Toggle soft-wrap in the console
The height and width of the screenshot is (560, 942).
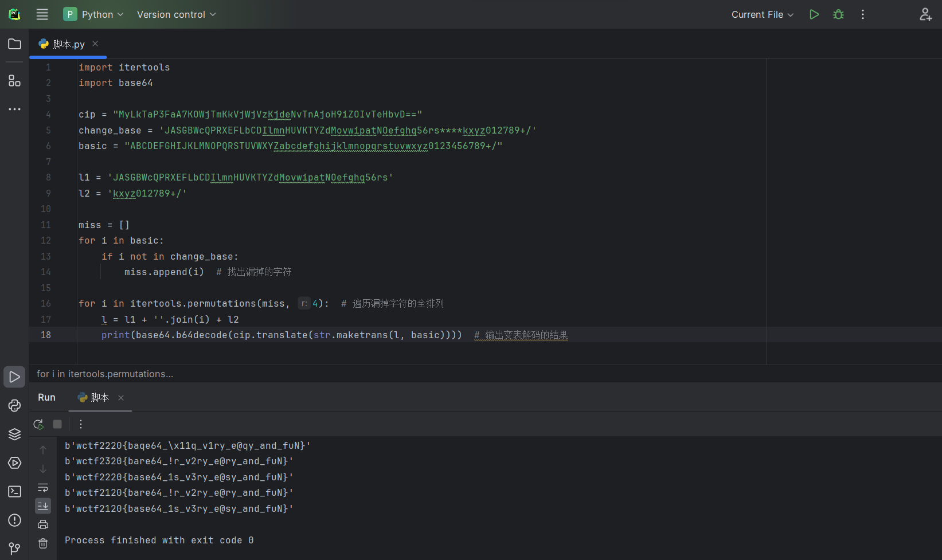coord(43,488)
